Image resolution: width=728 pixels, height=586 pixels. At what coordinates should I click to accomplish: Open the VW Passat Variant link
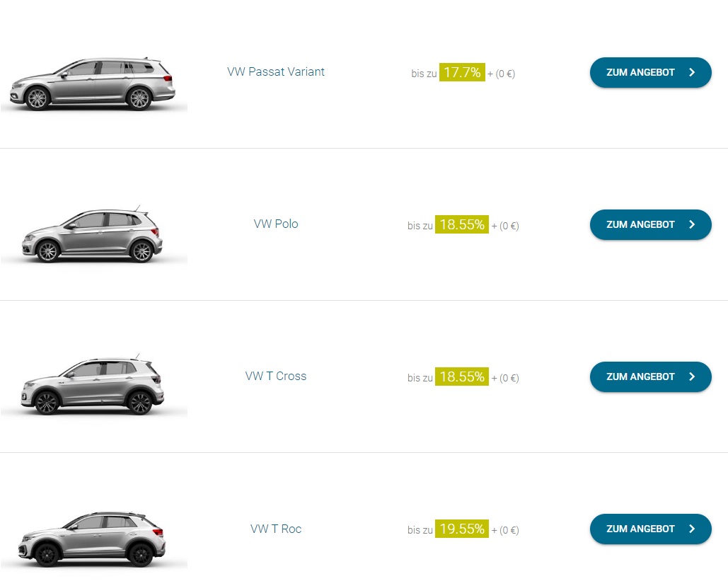click(x=276, y=71)
